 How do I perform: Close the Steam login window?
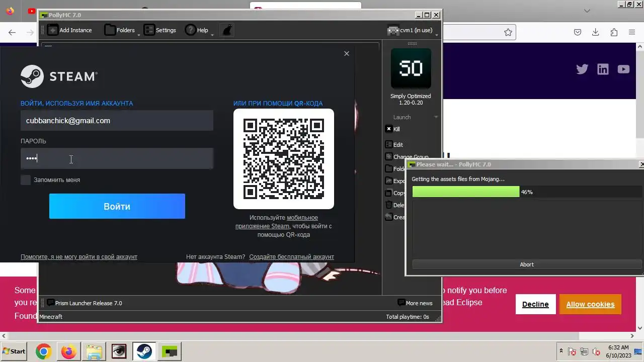347,53
